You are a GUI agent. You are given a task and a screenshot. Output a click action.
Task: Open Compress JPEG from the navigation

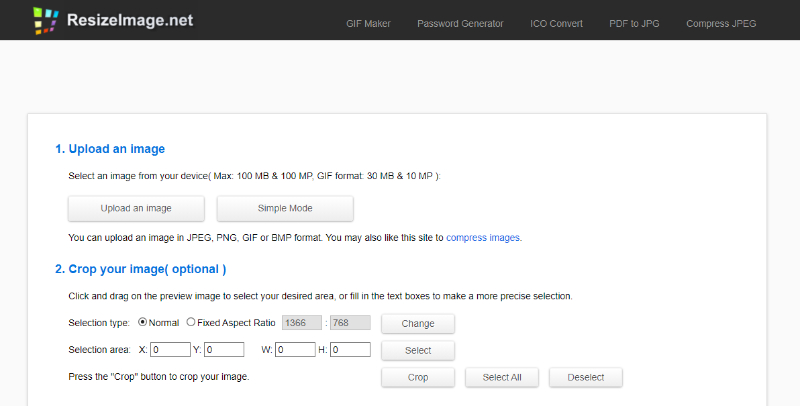point(721,23)
